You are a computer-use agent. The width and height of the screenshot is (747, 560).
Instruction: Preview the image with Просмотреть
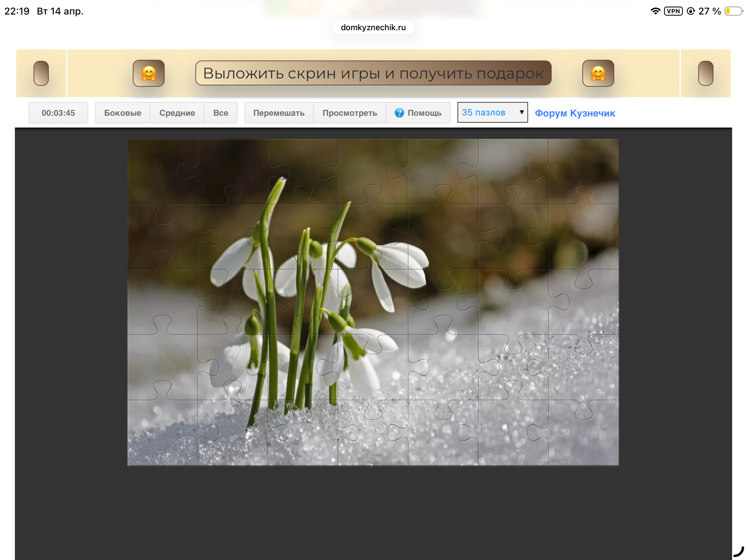pyautogui.click(x=350, y=113)
